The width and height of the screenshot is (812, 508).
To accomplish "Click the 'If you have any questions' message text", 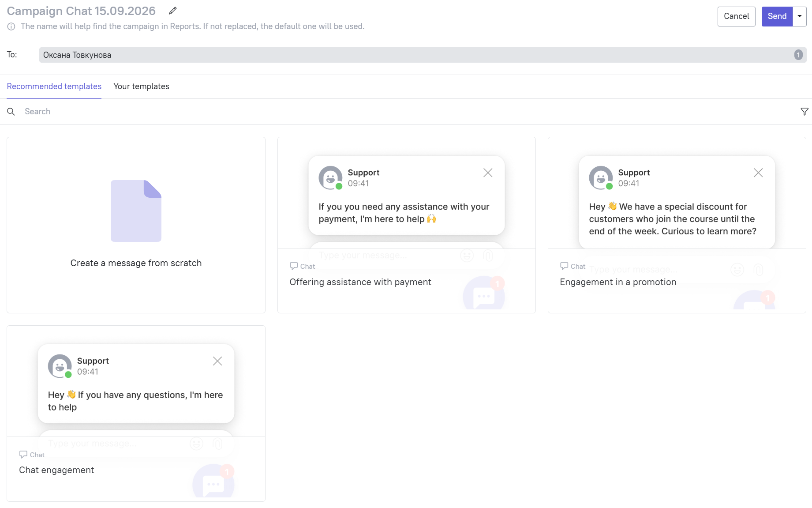I will tap(135, 401).
